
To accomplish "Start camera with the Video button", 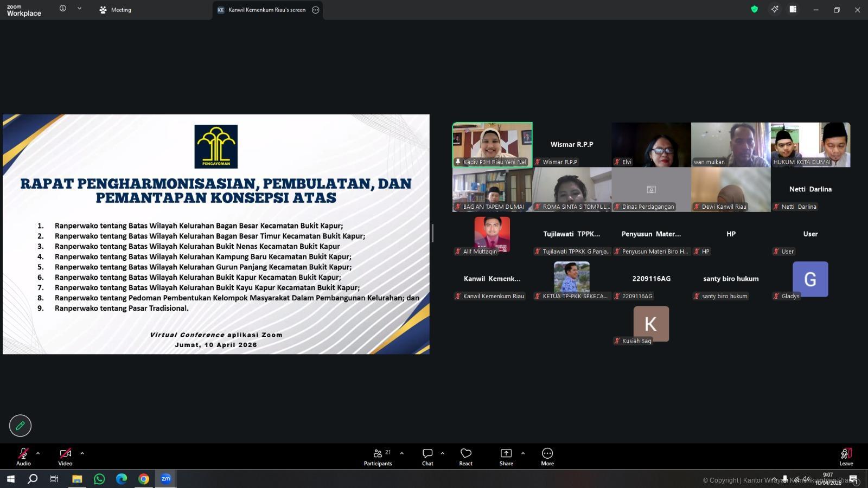I will pyautogui.click(x=65, y=457).
